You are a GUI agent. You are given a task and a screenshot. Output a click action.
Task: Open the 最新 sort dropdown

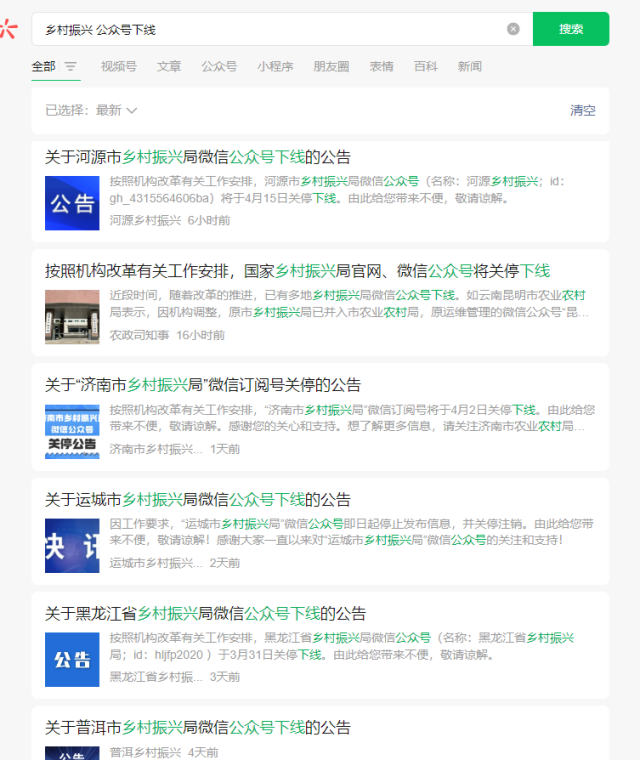[116, 110]
